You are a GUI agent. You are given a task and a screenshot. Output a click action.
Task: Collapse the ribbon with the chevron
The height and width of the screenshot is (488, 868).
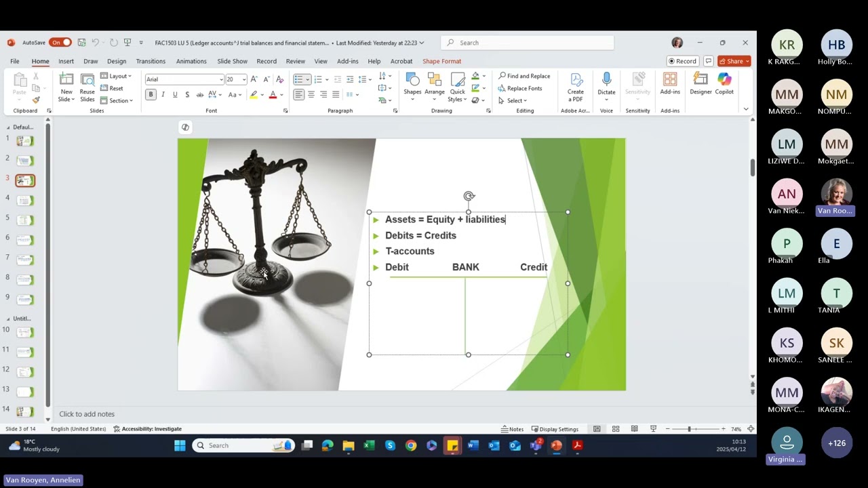pyautogui.click(x=746, y=109)
